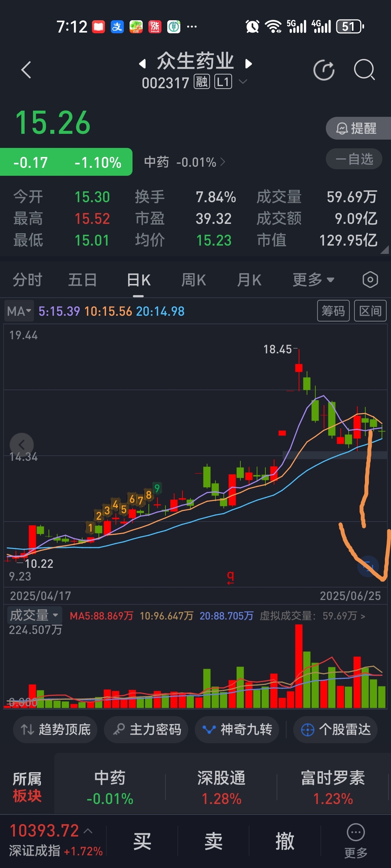Tap the alarm clock status icon

(x=252, y=26)
